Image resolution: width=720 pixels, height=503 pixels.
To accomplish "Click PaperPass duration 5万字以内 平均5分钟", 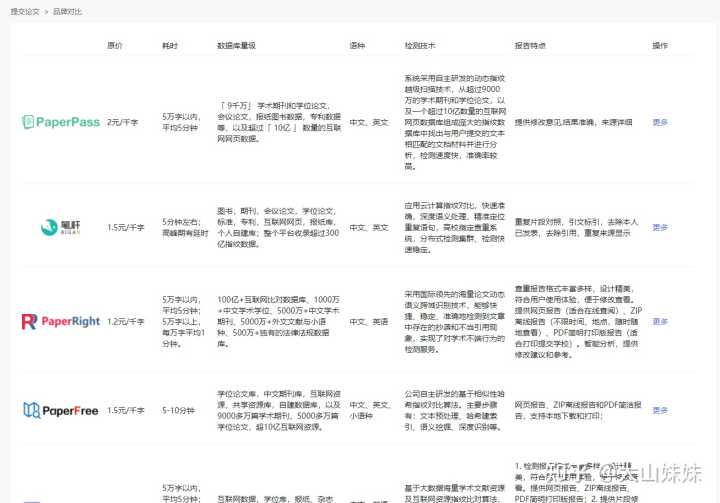I will click(x=181, y=122).
